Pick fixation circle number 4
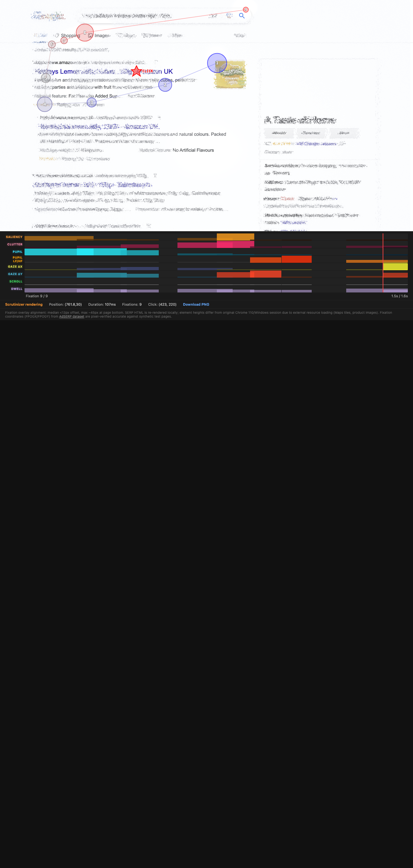This screenshot has height=868, width=413. (x=45, y=104)
